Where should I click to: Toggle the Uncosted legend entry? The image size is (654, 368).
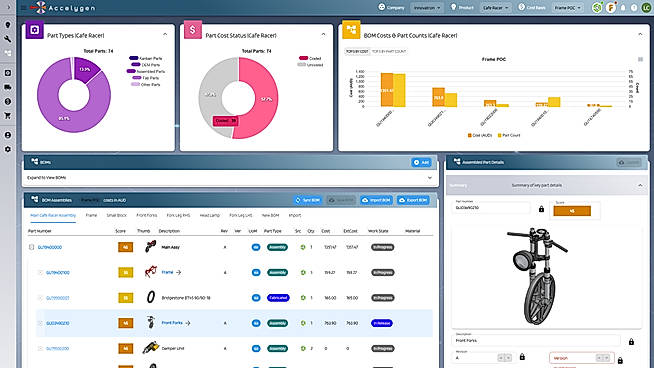pyautogui.click(x=310, y=65)
